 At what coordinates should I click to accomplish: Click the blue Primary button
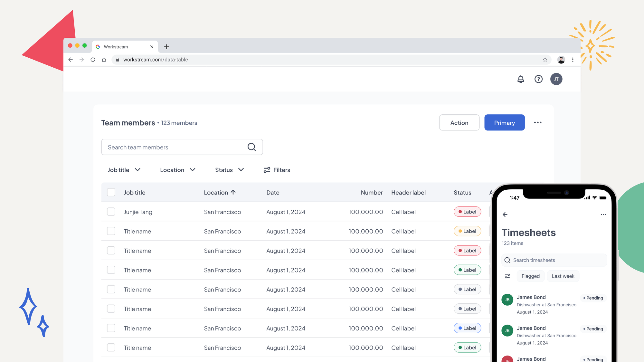click(x=505, y=123)
